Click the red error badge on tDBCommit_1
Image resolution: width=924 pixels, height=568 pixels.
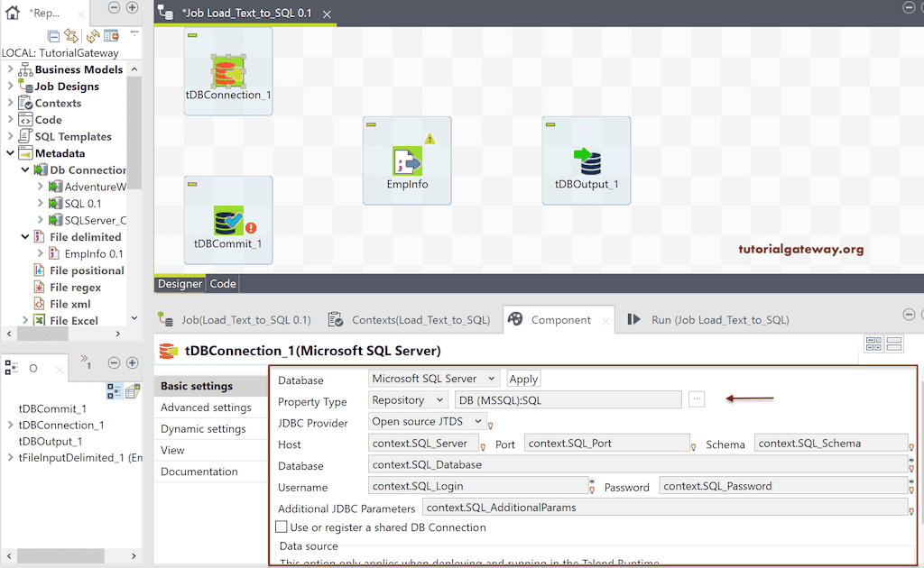251,228
